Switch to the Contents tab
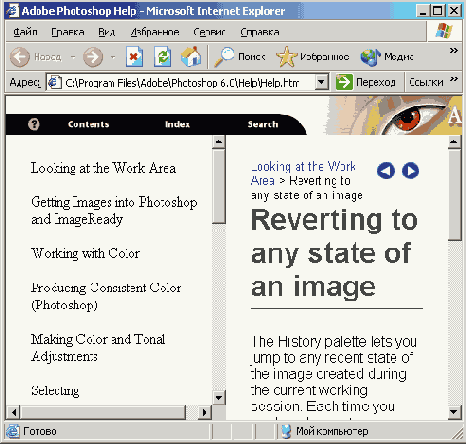The width and height of the screenshot is (466, 444). click(89, 124)
